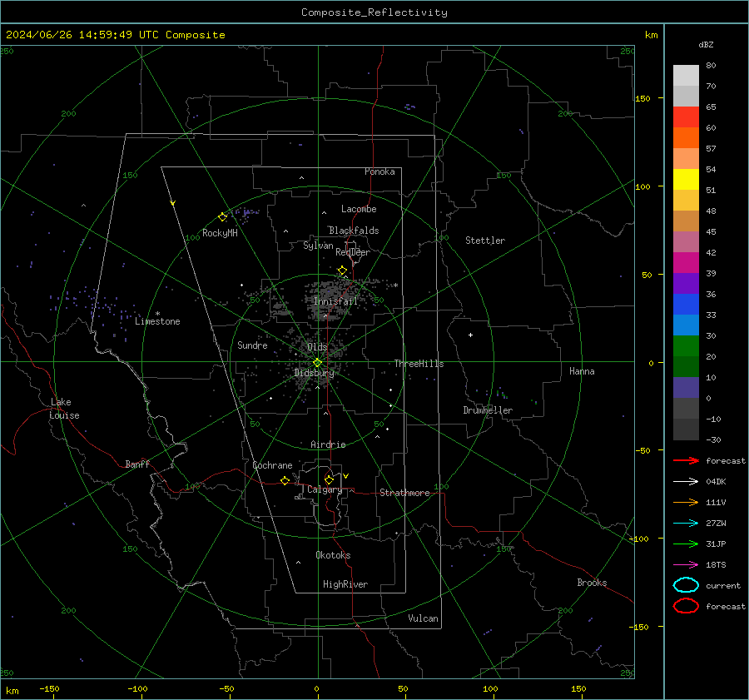The height and width of the screenshot is (700, 749).
Task: Pick the green 31JP arrow symbol
Action: (686, 544)
